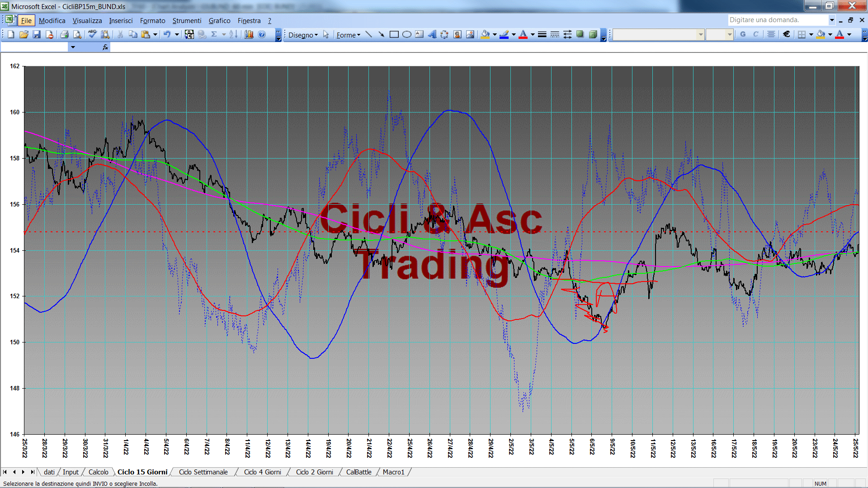Toggle bold (G) formatting
The height and width of the screenshot is (488, 868).
(x=743, y=34)
